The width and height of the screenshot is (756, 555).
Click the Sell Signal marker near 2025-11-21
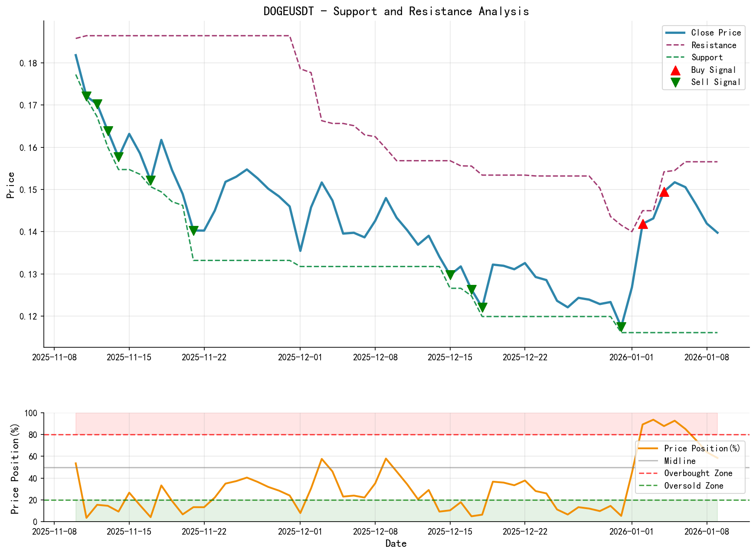(193, 230)
